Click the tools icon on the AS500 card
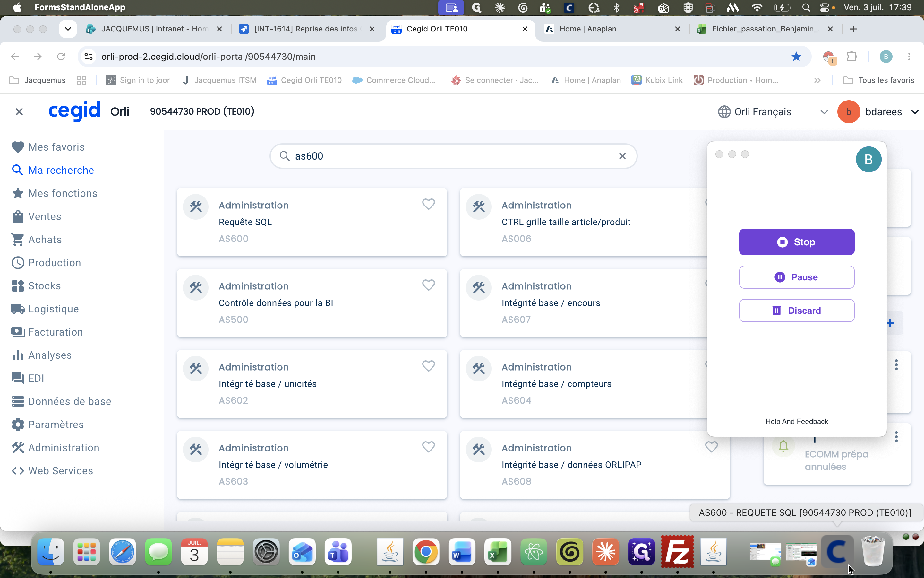Viewport: 924px width, 578px height. pos(196,287)
